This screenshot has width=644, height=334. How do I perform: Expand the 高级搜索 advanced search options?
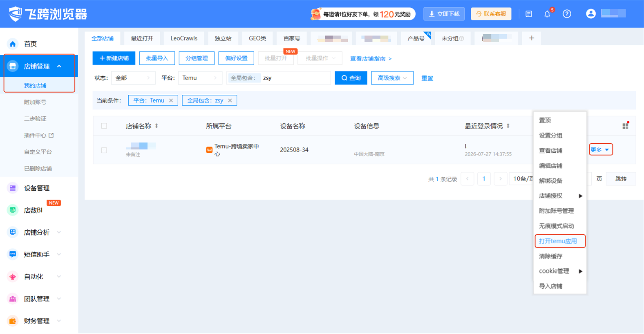[x=392, y=78]
